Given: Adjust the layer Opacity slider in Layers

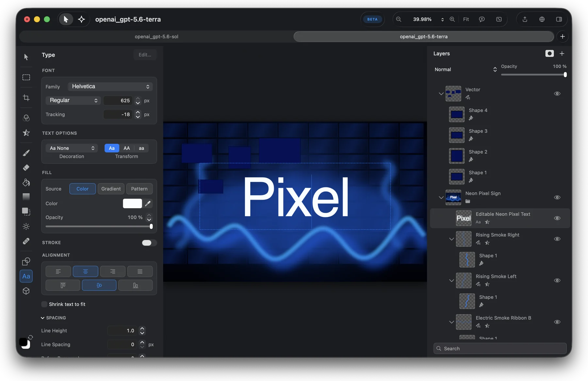Looking at the screenshot, I should click(533, 75).
